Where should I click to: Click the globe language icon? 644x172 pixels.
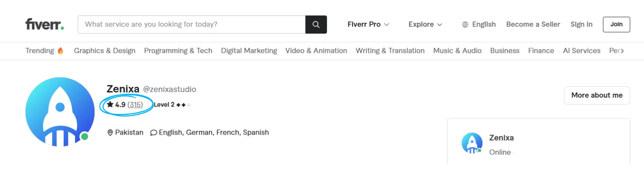pyautogui.click(x=465, y=25)
